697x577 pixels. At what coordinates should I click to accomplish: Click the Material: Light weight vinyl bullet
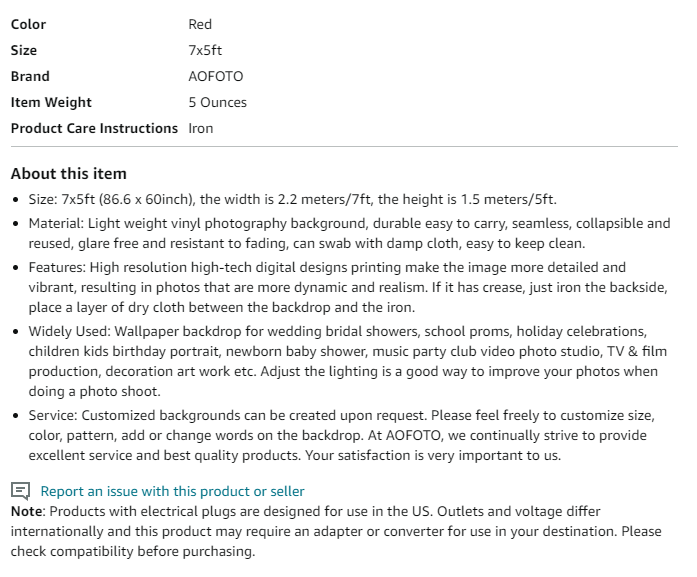(x=349, y=233)
